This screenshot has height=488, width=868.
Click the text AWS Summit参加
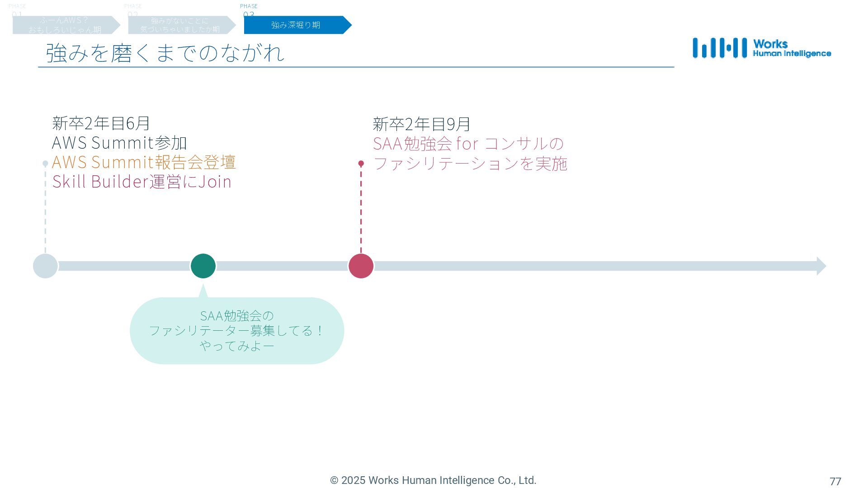pos(119,143)
